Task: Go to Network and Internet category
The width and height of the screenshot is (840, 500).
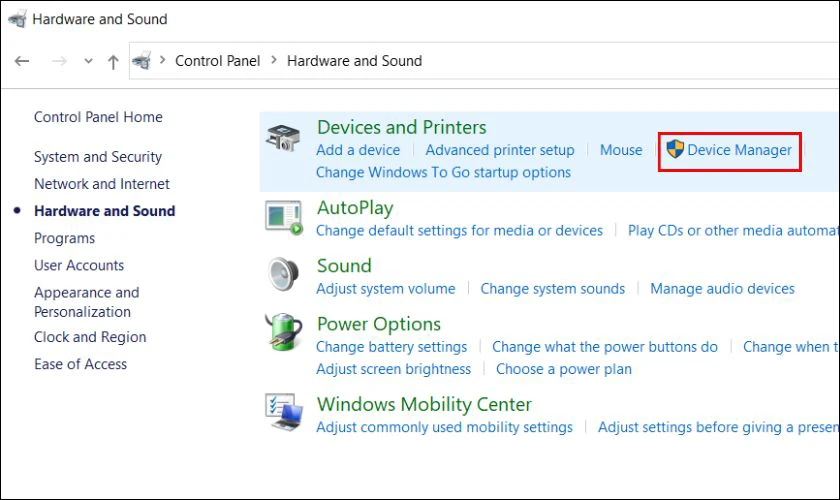Action: pos(102,184)
